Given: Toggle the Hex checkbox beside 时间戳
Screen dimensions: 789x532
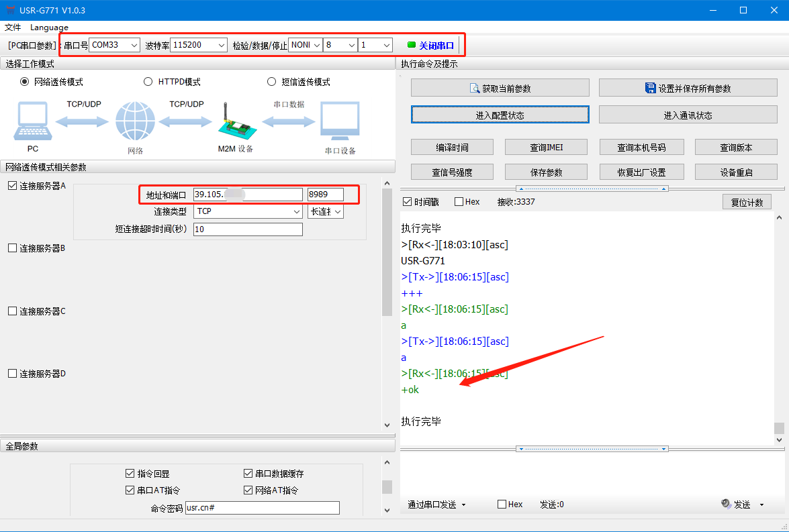Looking at the screenshot, I should click(459, 202).
